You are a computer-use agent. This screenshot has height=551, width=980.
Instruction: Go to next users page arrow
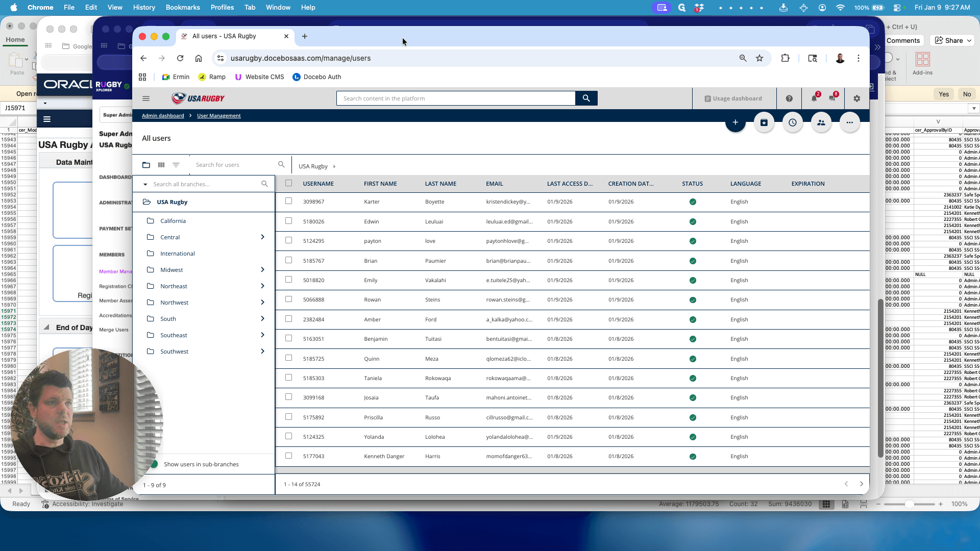pyautogui.click(x=862, y=484)
